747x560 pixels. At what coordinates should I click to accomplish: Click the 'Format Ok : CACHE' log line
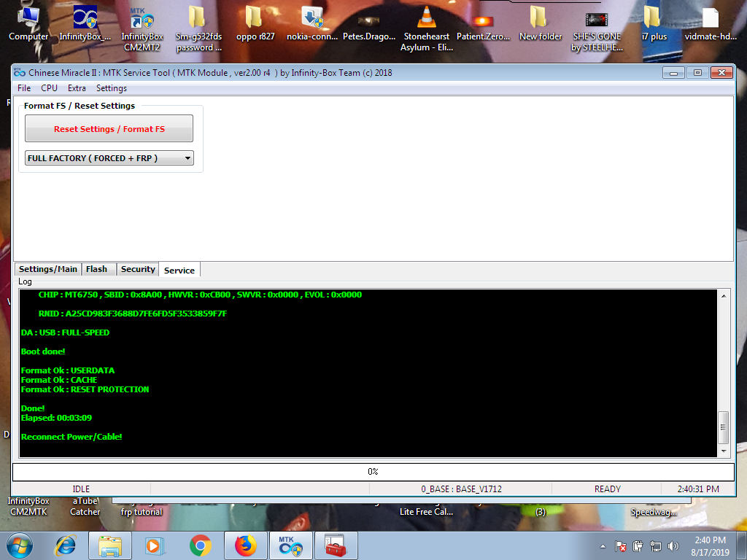[x=59, y=379]
